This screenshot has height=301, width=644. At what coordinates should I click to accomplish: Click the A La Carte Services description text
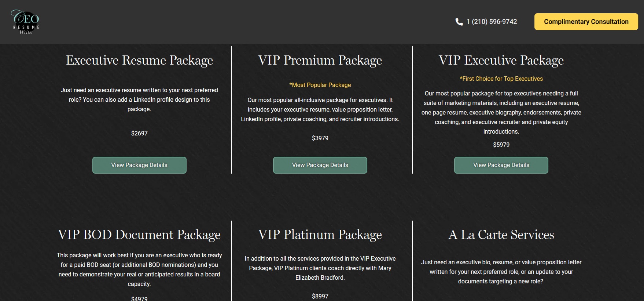(501, 272)
